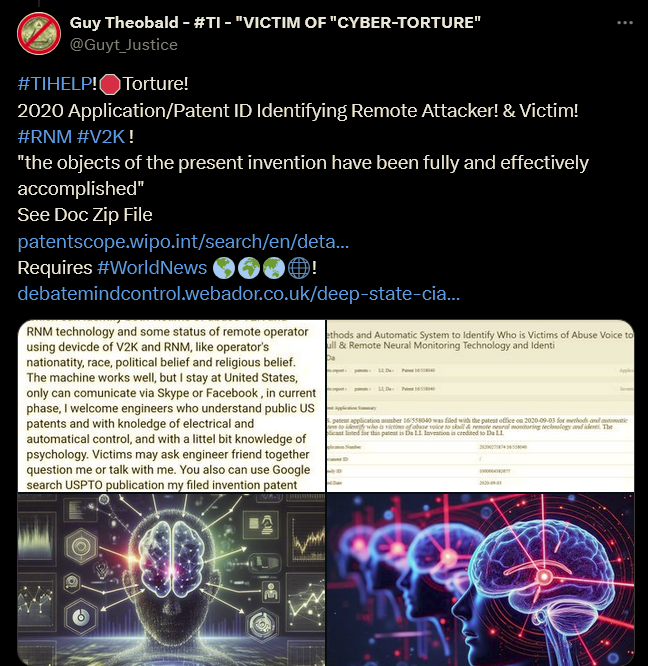Open the patent application summary image

[480, 406]
